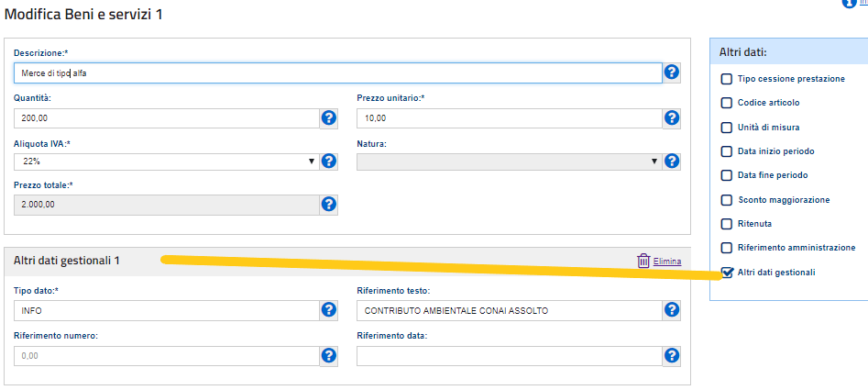Click the Elimina link
This screenshot has width=868, height=390.
point(667,262)
